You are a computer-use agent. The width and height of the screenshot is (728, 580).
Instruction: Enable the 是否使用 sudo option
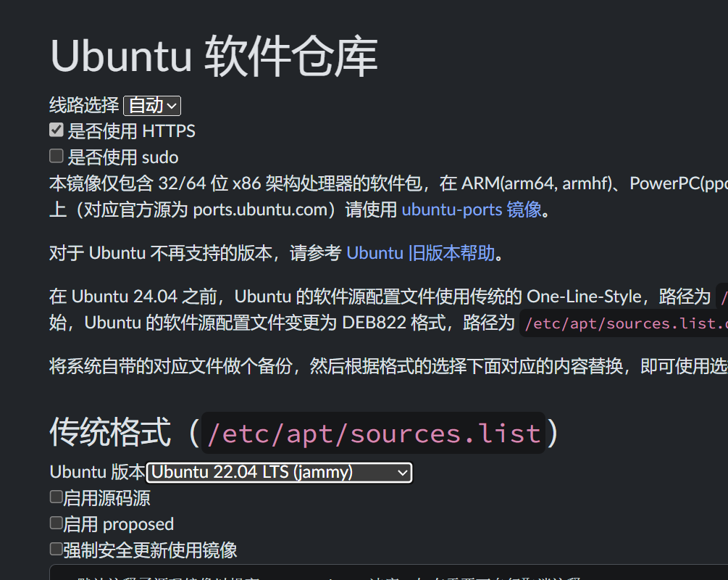pyautogui.click(x=56, y=155)
